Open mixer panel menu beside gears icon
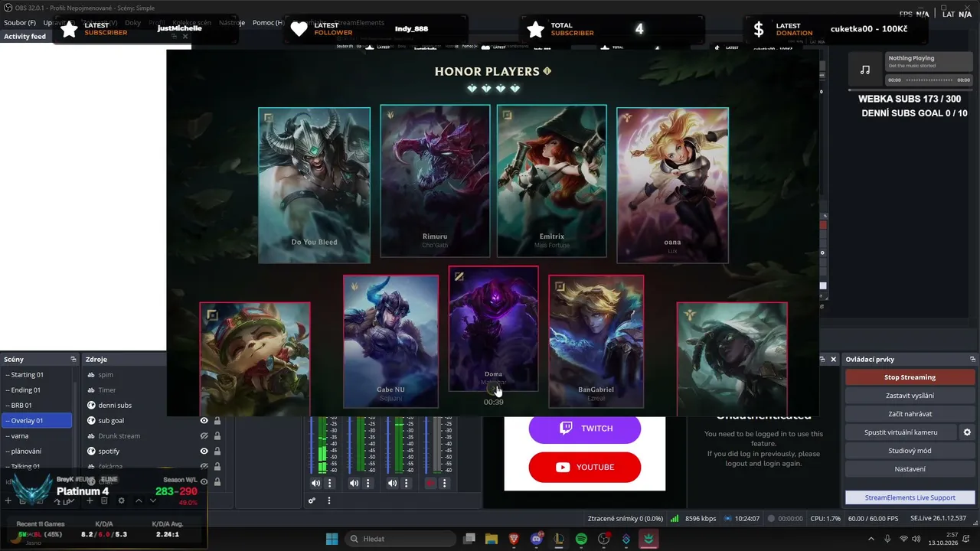980x551 pixels. 329,501
